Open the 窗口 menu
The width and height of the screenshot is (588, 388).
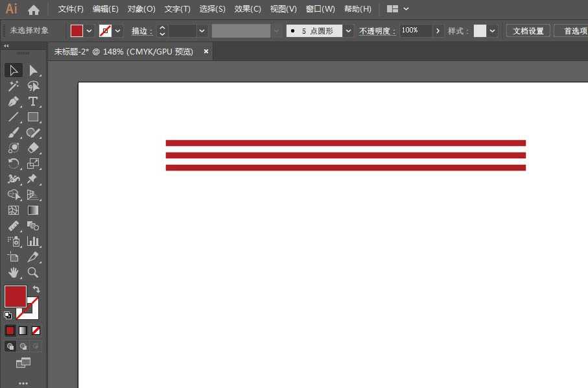tap(320, 9)
